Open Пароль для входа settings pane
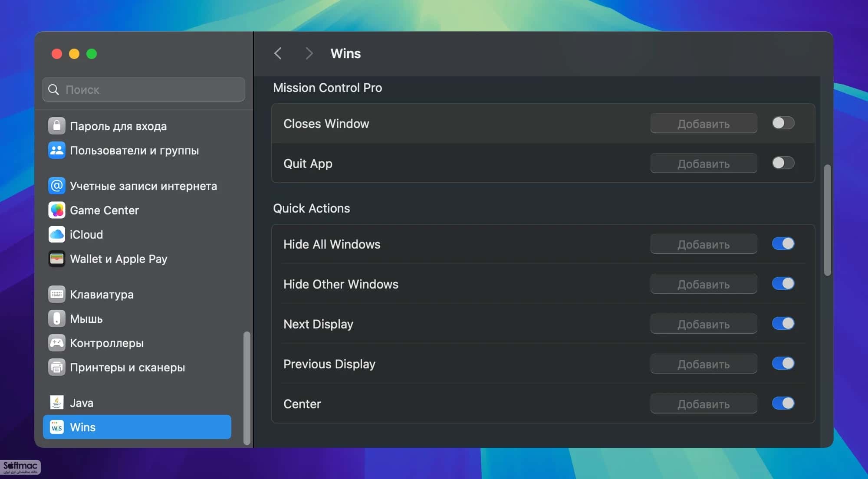868x479 pixels. pos(137,126)
